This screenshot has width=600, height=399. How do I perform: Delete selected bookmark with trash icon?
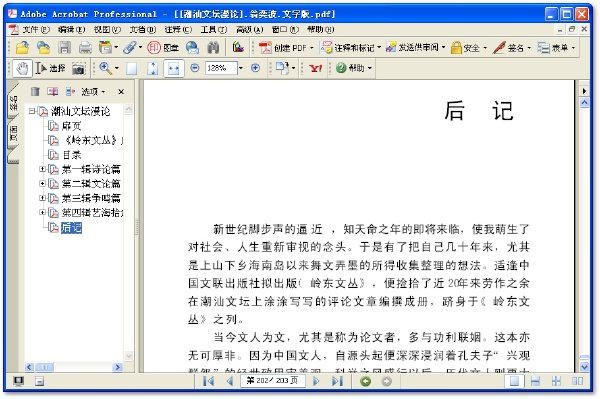point(35,91)
